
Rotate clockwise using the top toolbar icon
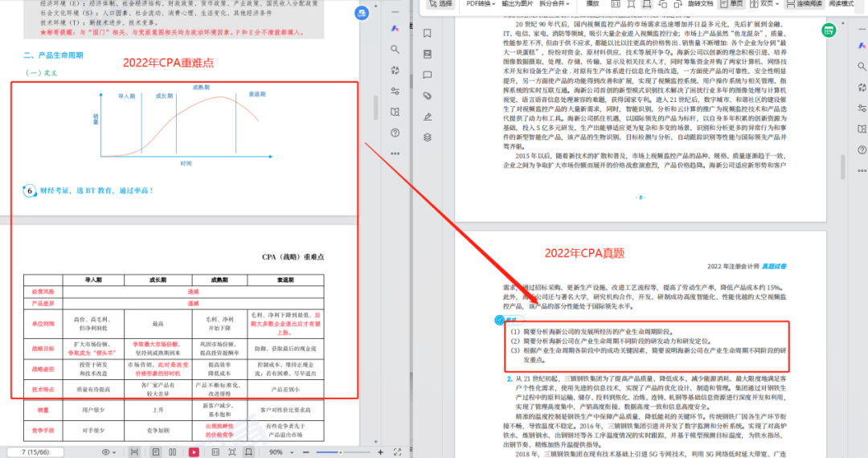pos(678,3)
